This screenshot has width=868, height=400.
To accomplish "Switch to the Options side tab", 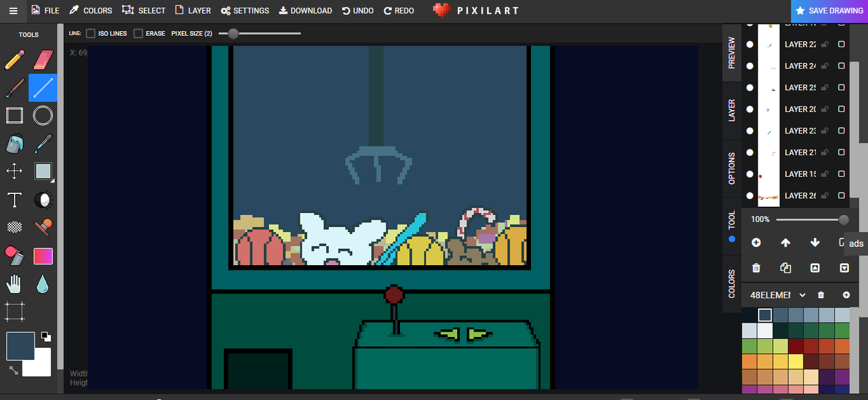I will coord(732,168).
